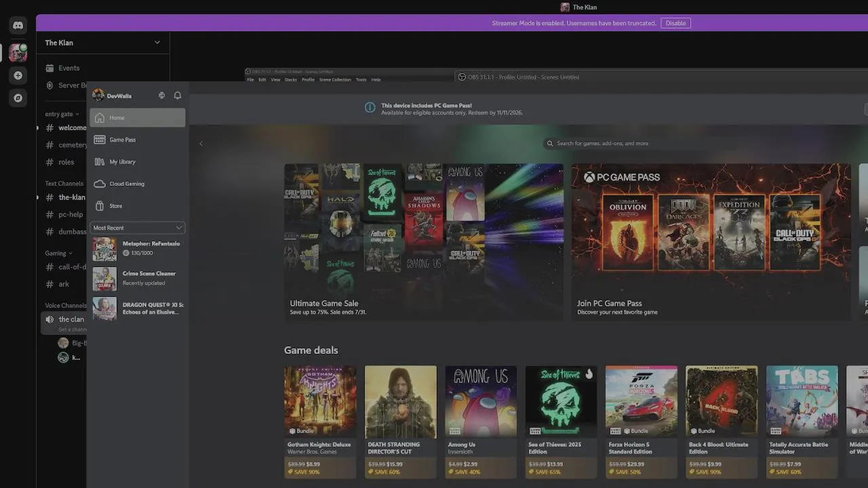Click the icon left of the bell
Viewport: 868px width, 488px height.
point(161,96)
